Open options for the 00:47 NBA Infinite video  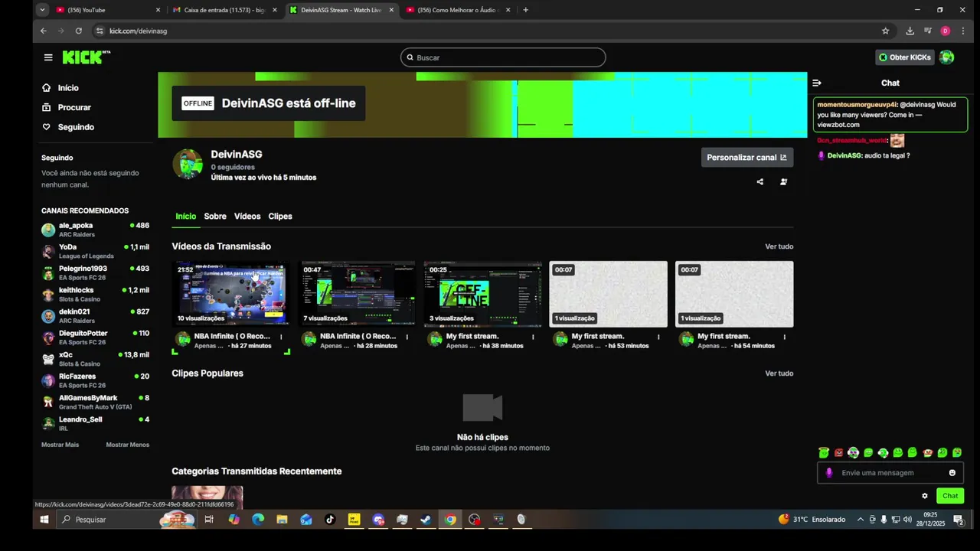click(407, 337)
